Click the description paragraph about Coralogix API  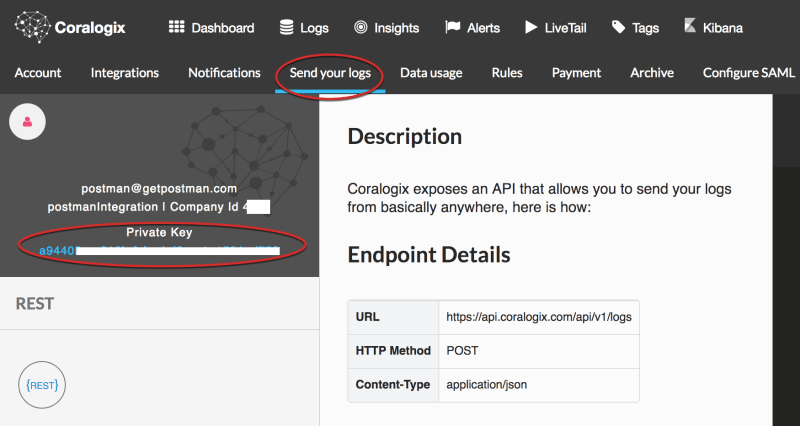[539, 198]
